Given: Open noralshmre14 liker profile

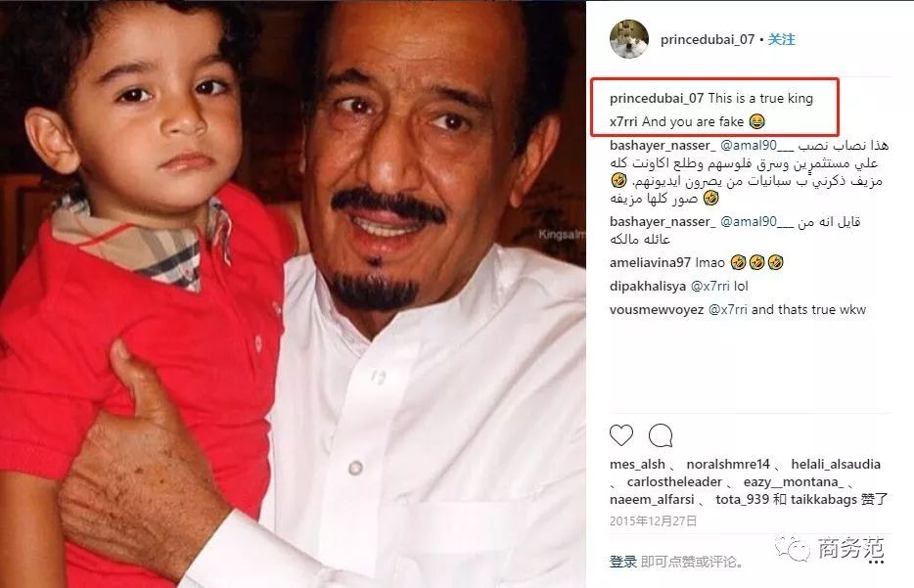Looking at the screenshot, I should click(x=728, y=465).
